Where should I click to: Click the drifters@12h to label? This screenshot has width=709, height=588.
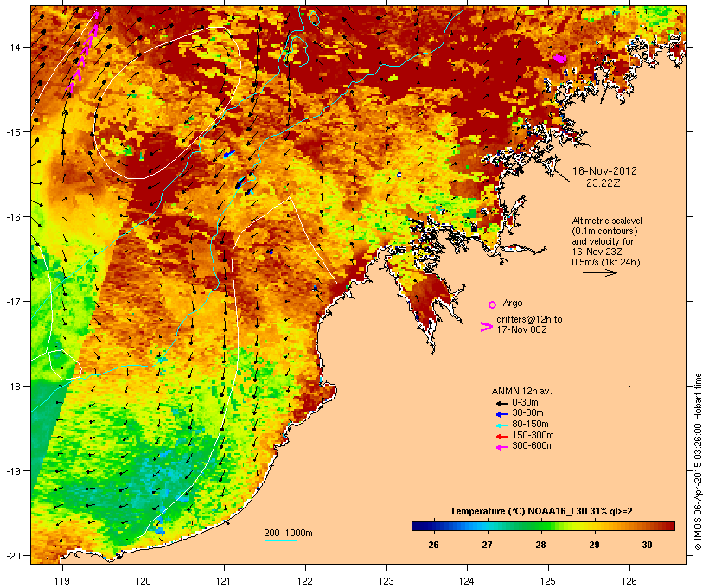[529, 319]
